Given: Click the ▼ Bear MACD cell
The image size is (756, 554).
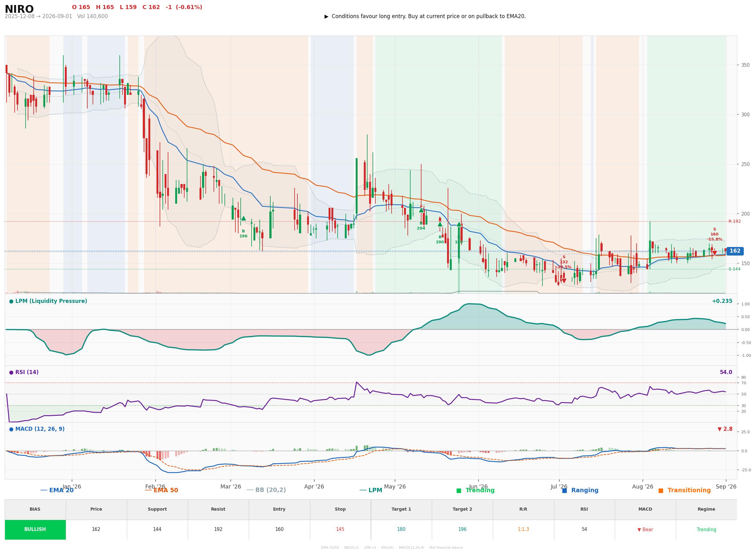Looking at the screenshot, I should (645, 530).
